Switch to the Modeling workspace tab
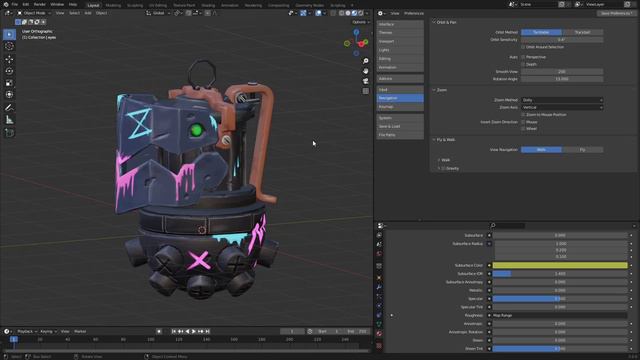Screen dimensions: 640x360 [113, 5]
